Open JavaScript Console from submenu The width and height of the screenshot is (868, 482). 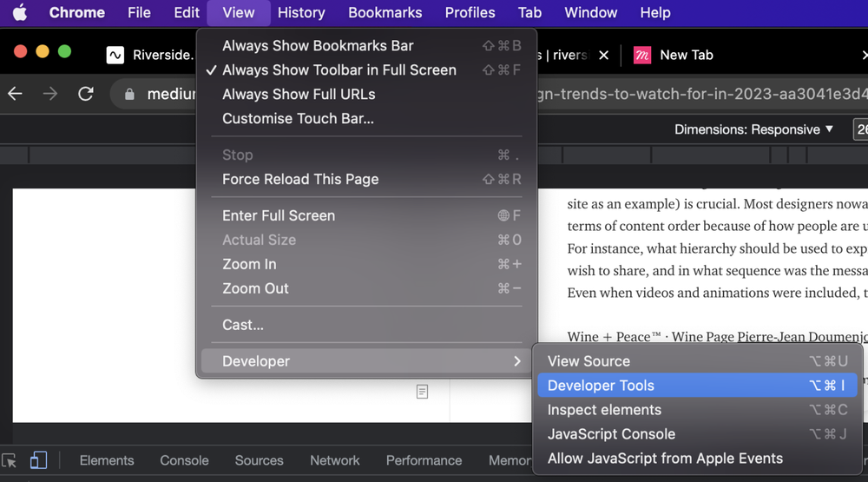coord(697,434)
